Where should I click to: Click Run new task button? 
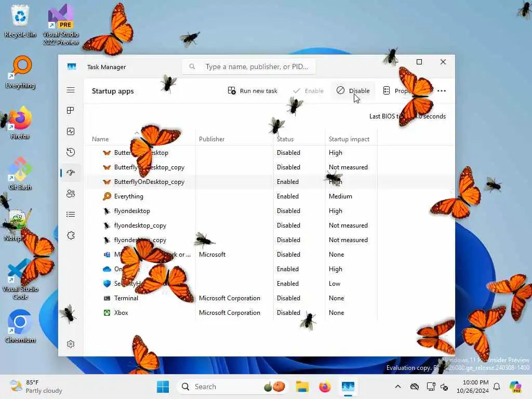(253, 90)
